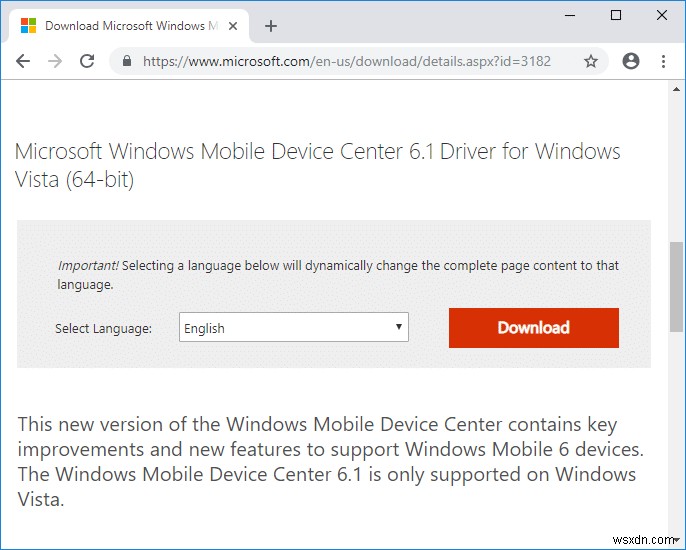The height and width of the screenshot is (550, 686).
Task: Maximize the Chrome window
Action: (x=616, y=15)
